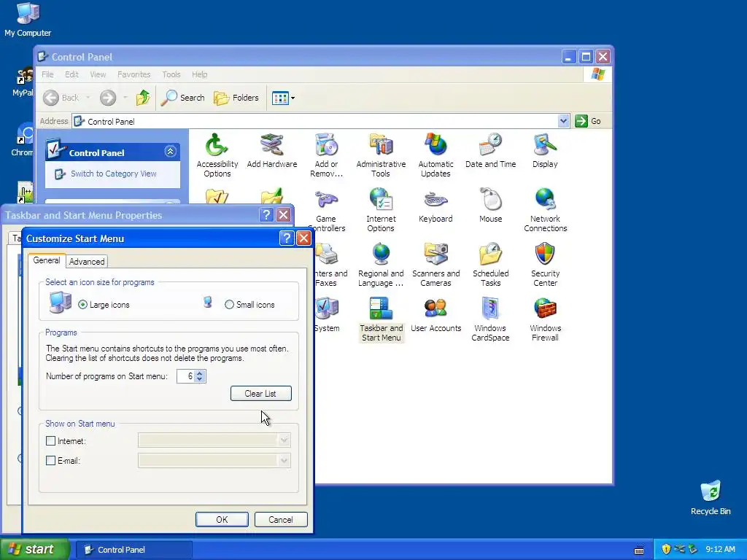Select the General tab

(x=47, y=260)
